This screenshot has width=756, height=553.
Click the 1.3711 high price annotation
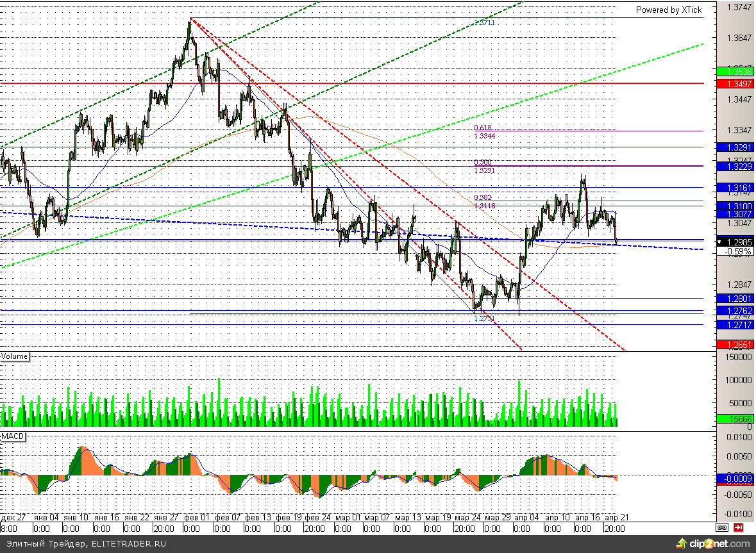coord(485,22)
